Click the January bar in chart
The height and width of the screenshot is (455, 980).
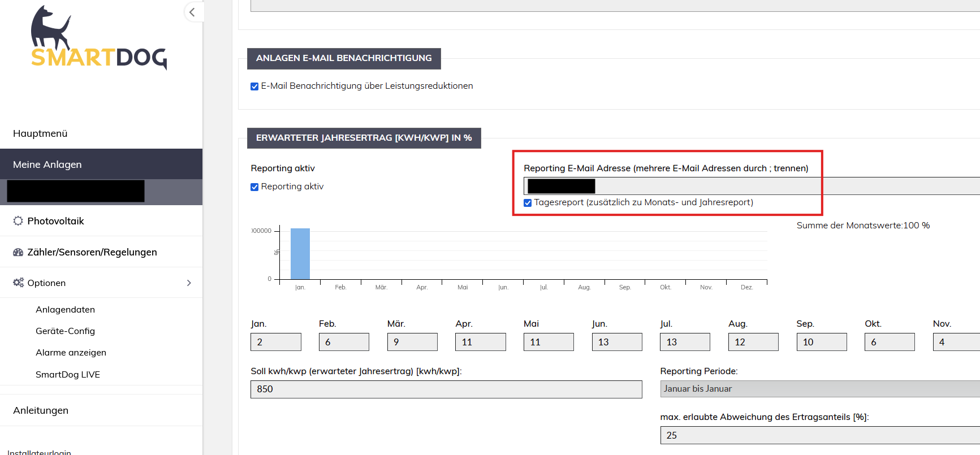pos(300,254)
